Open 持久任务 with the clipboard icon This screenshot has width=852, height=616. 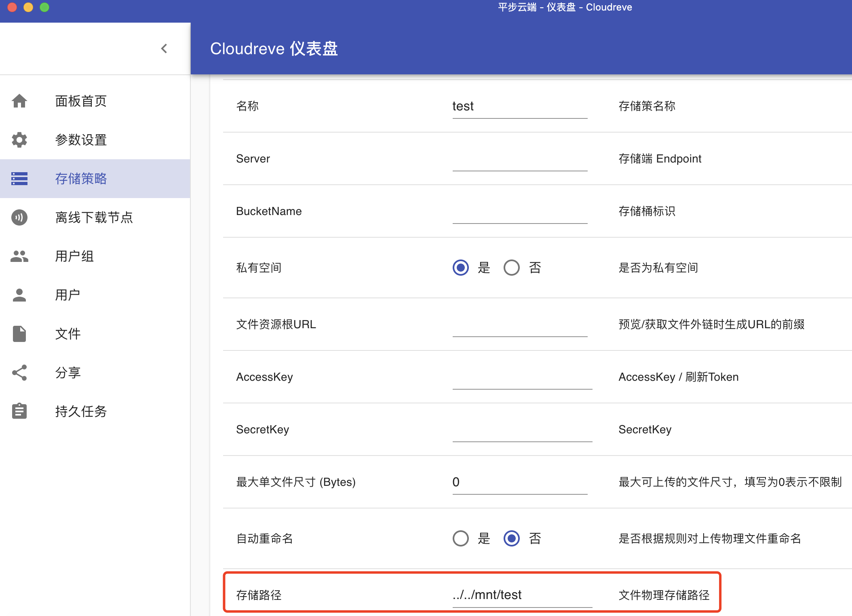click(19, 411)
